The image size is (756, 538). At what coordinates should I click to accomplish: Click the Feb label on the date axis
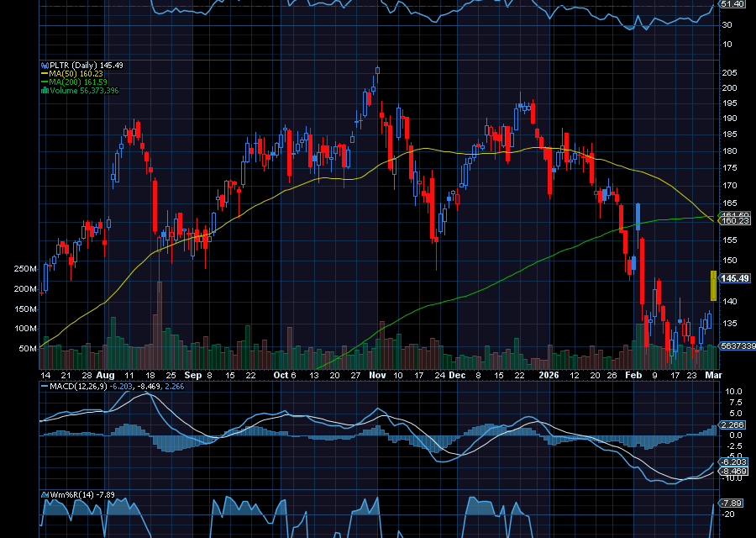coord(633,376)
